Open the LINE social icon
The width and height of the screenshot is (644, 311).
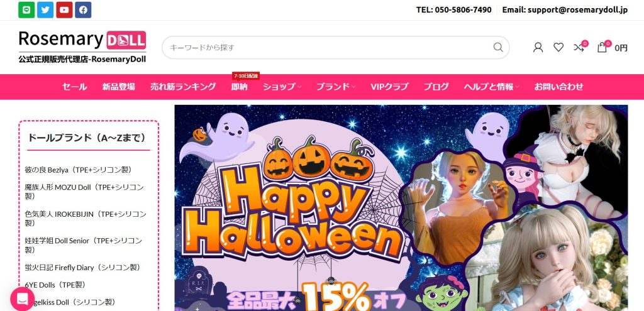pyautogui.click(x=26, y=10)
